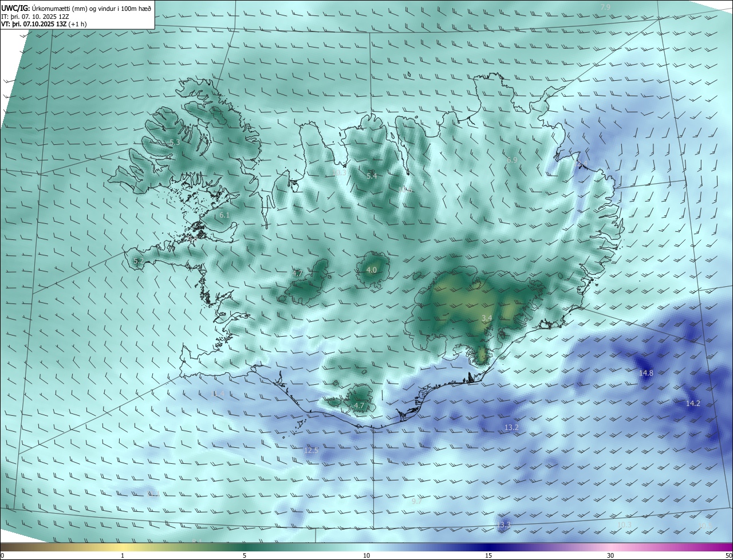Screen dimensions: 733x560
Task: Click the 13.2 value label off the south coast
Action: (511, 428)
